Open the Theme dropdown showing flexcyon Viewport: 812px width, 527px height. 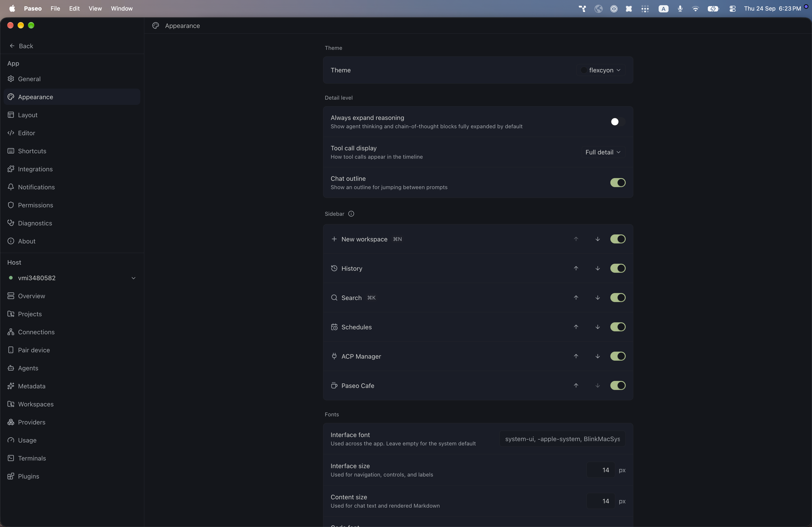click(x=601, y=70)
